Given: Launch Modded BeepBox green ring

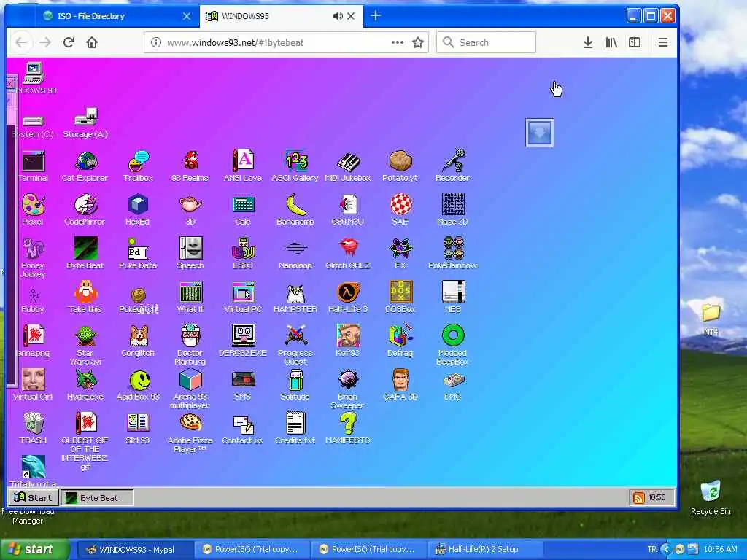Looking at the screenshot, I should (x=452, y=344).
